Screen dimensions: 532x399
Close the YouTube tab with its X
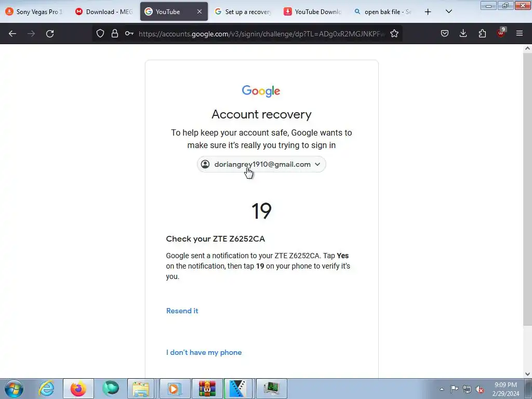(199, 11)
